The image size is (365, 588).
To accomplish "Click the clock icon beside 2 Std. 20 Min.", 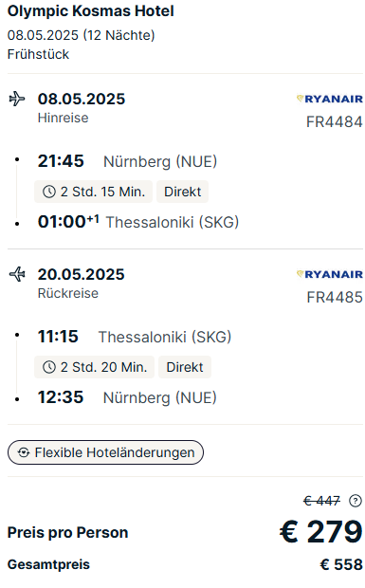I will point(49,367).
